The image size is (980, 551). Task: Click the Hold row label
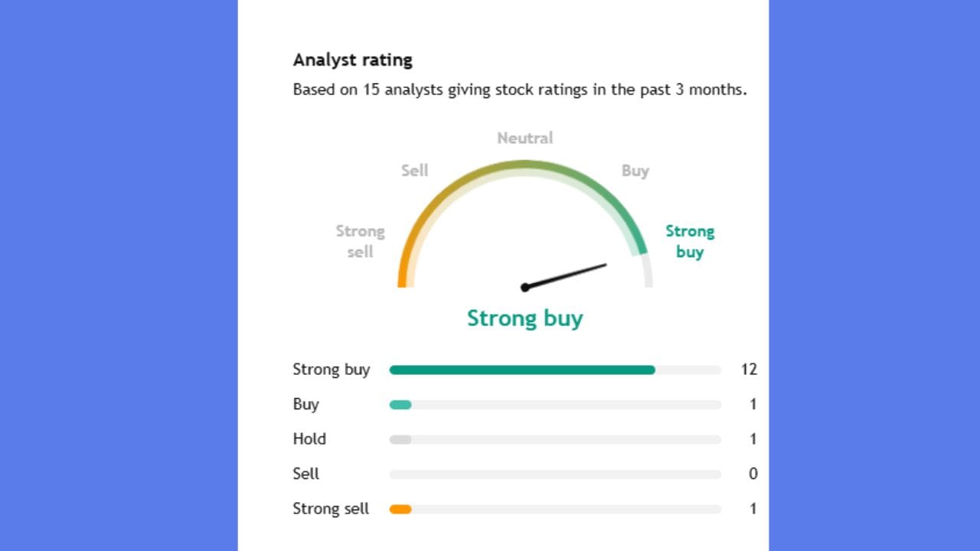[309, 439]
